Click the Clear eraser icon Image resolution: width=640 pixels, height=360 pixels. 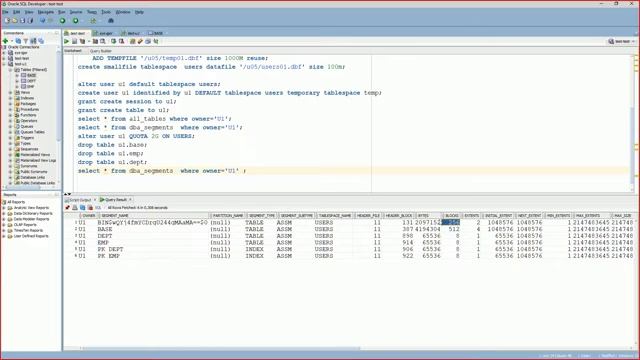pos(140,41)
